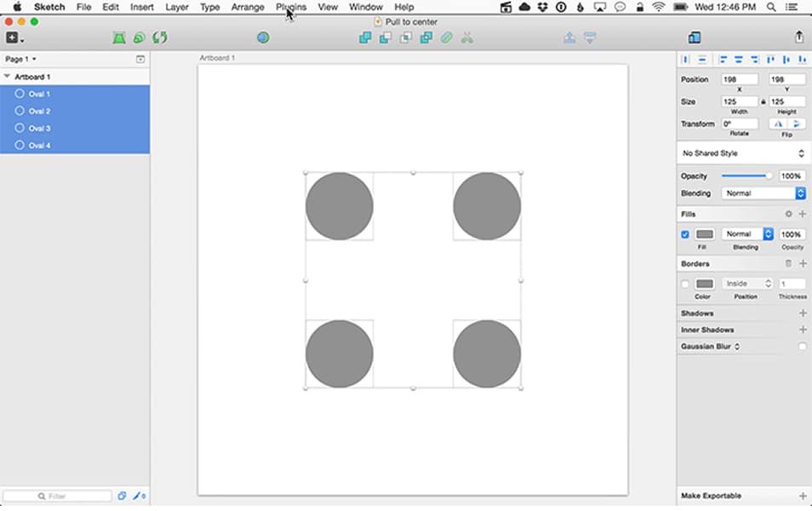
Task: Add a shadow with plus
Action: (802, 313)
